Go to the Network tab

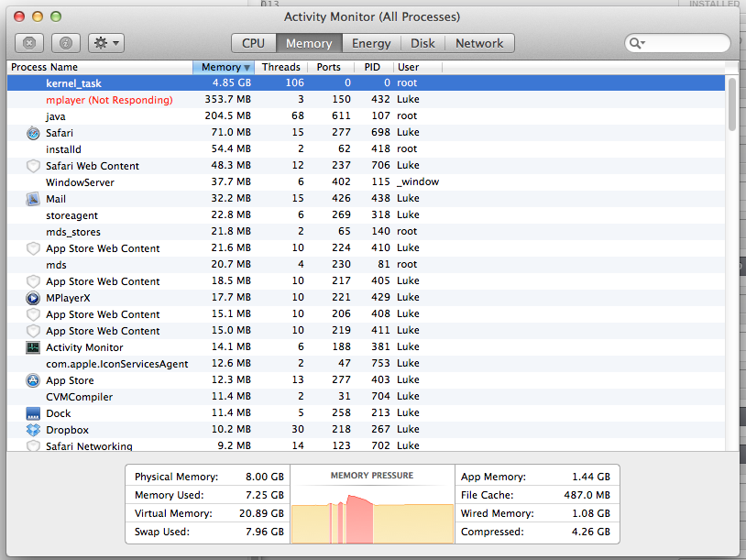pyautogui.click(x=479, y=43)
